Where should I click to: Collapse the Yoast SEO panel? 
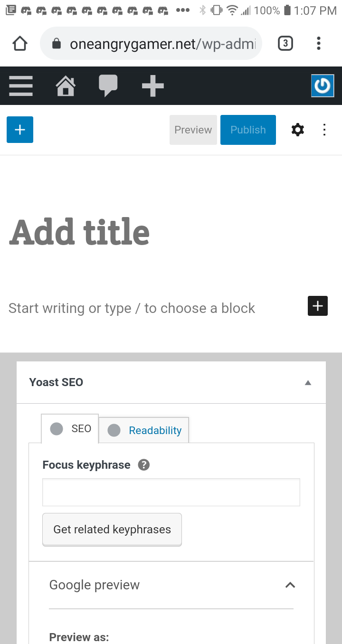click(308, 383)
